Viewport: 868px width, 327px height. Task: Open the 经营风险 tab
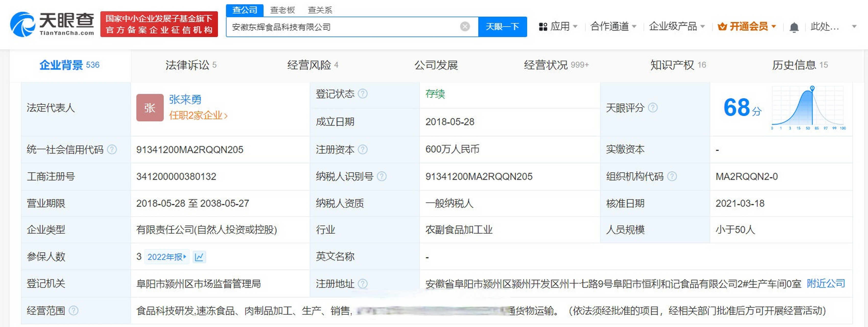(x=313, y=65)
